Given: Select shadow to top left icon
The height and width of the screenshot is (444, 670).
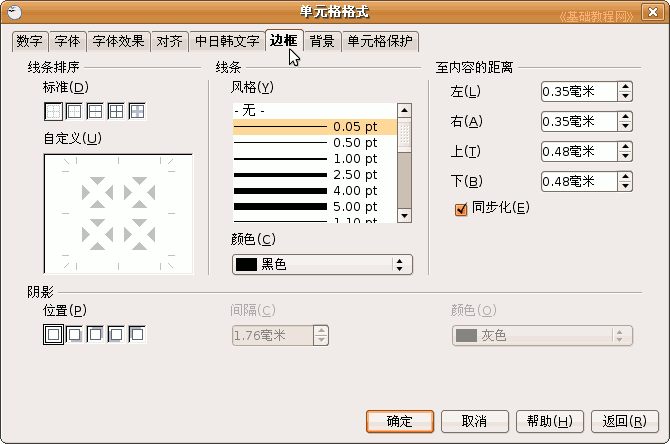Looking at the screenshot, I should (x=137, y=334).
